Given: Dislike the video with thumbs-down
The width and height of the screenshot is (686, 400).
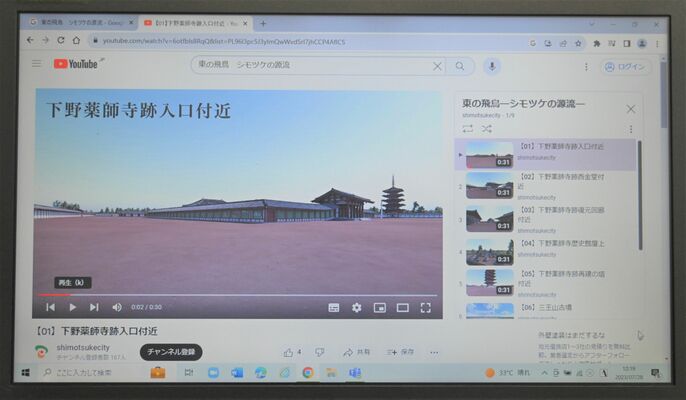Looking at the screenshot, I should (x=320, y=352).
